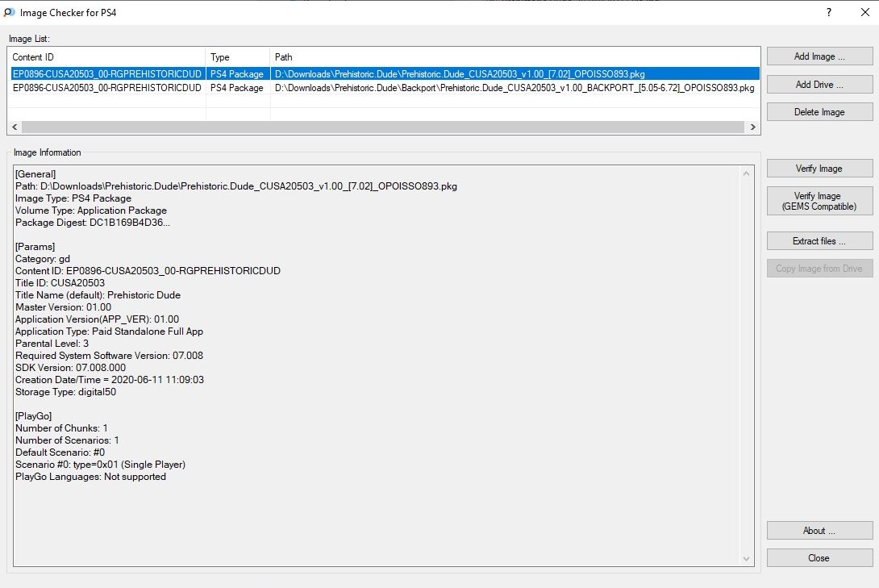Click the Parental Level: 3 line
879x588 pixels.
click(52, 344)
